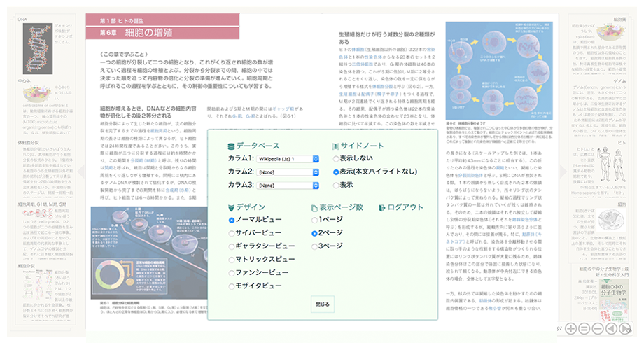
Task: Open the カラム2 [None] dropdown
Action: (288, 172)
